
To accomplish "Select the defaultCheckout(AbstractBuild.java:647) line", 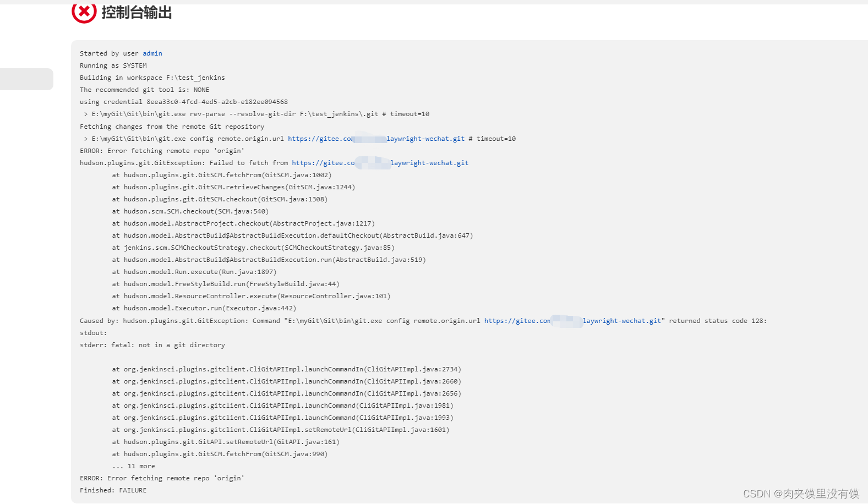I will point(292,235).
